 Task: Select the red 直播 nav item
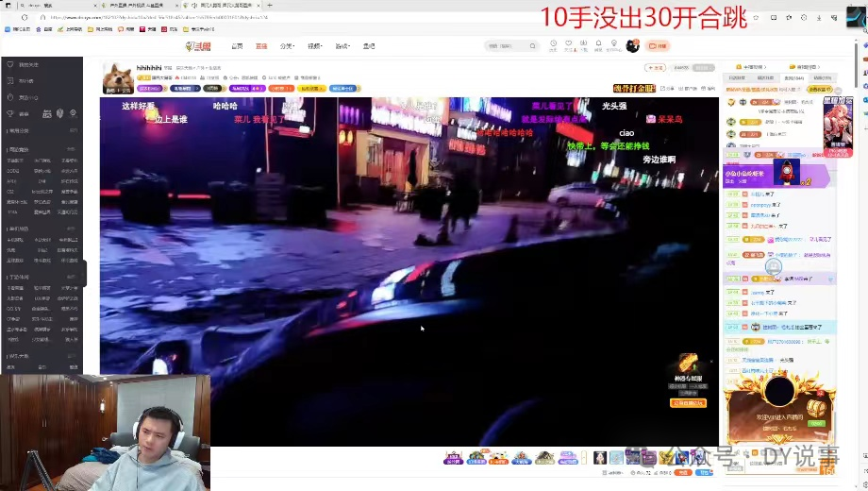[261, 46]
